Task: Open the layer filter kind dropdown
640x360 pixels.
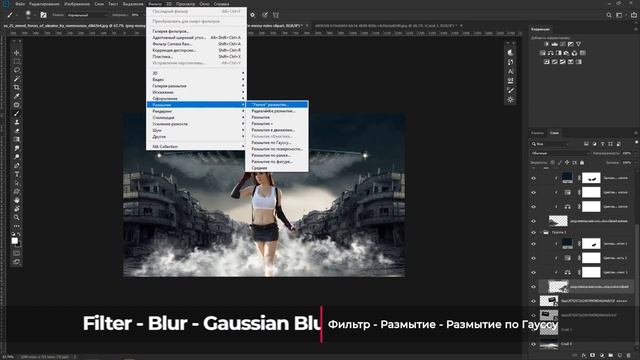Action: click(x=550, y=144)
